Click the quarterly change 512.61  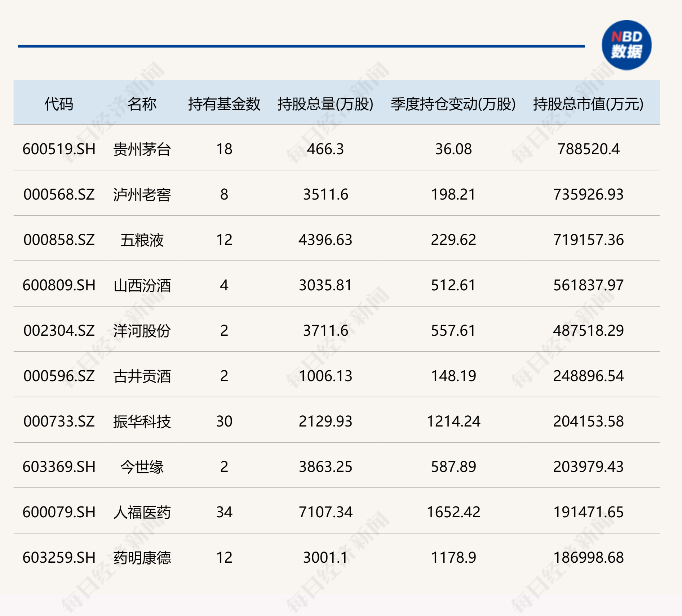(453, 285)
